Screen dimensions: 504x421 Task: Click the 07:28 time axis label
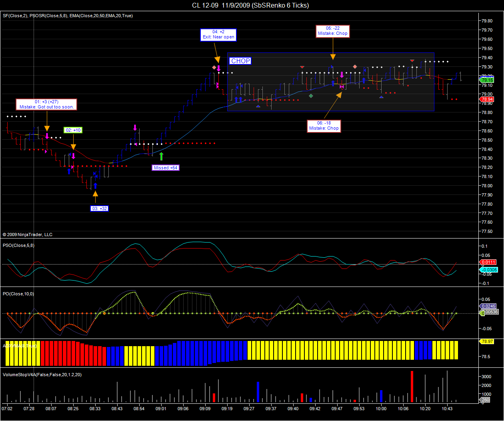(x=29, y=409)
